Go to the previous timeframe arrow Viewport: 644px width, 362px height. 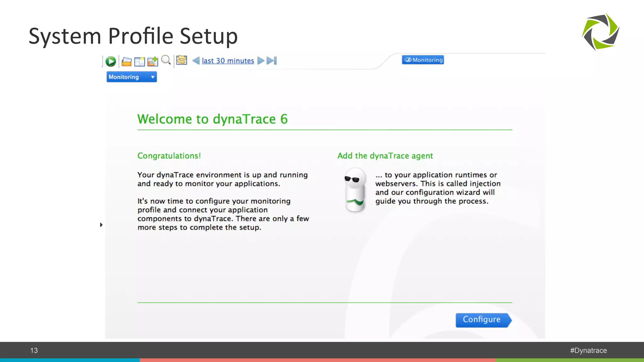196,61
